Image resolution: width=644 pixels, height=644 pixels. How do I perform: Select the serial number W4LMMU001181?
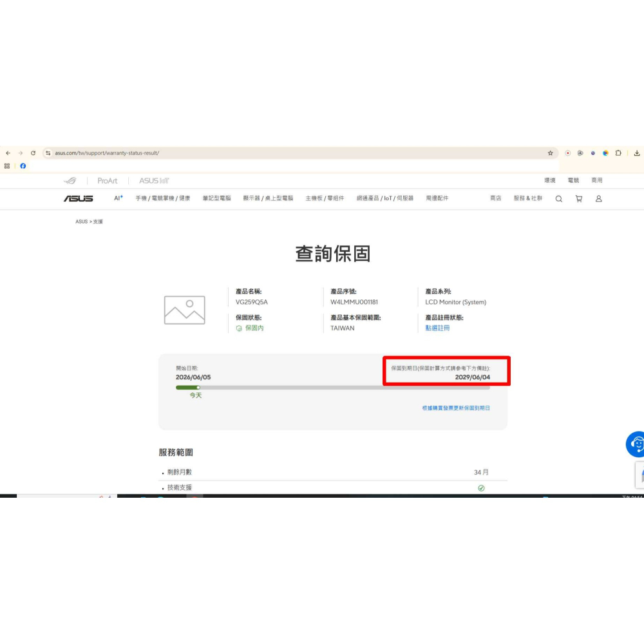click(354, 302)
